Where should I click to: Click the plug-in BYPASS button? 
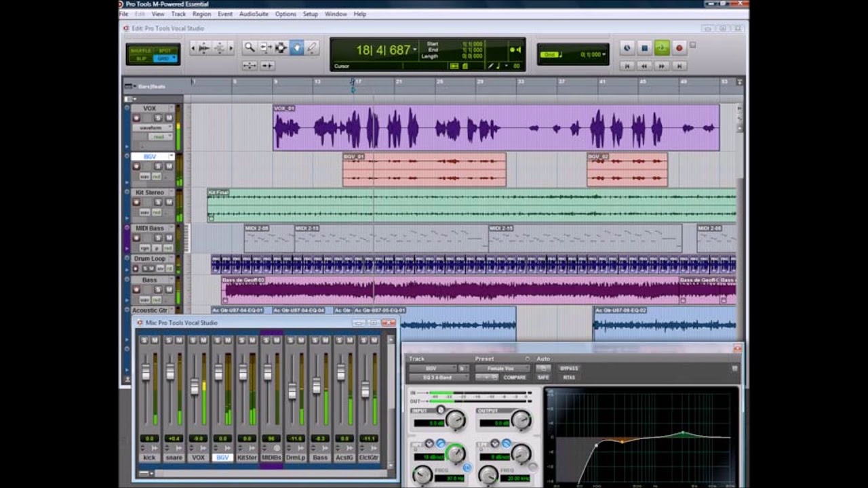[569, 369]
